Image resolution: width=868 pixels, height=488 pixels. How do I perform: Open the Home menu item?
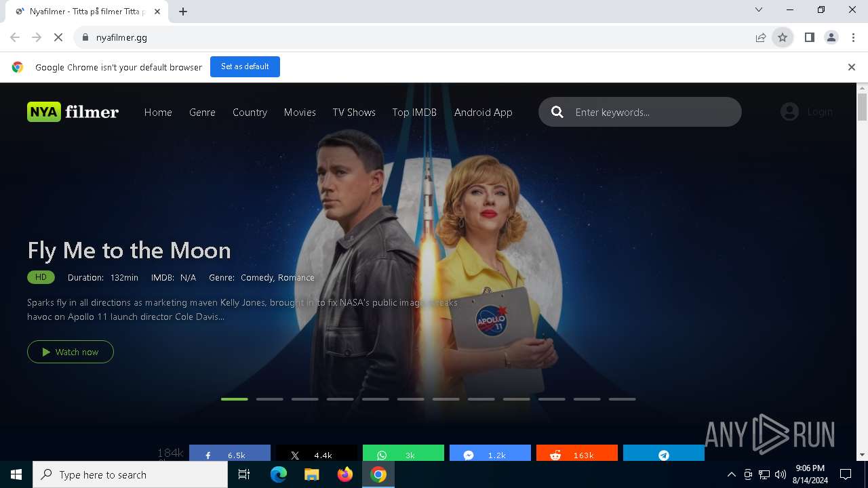(158, 113)
